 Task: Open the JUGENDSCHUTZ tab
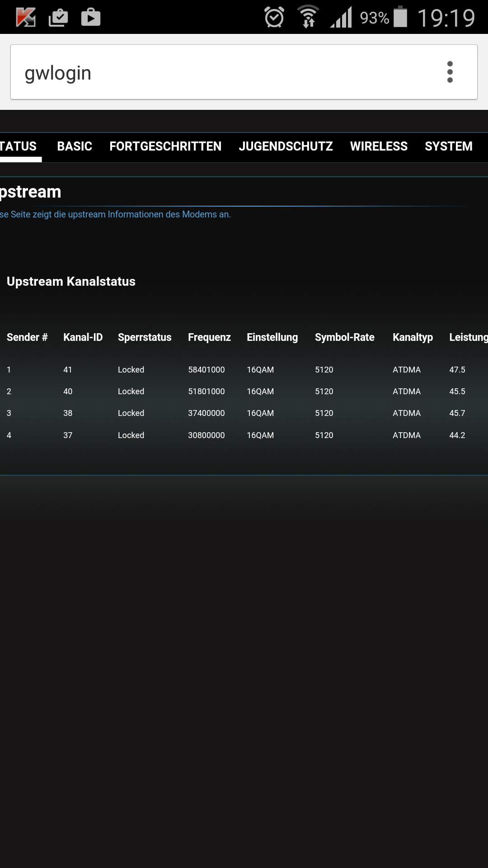click(x=286, y=146)
